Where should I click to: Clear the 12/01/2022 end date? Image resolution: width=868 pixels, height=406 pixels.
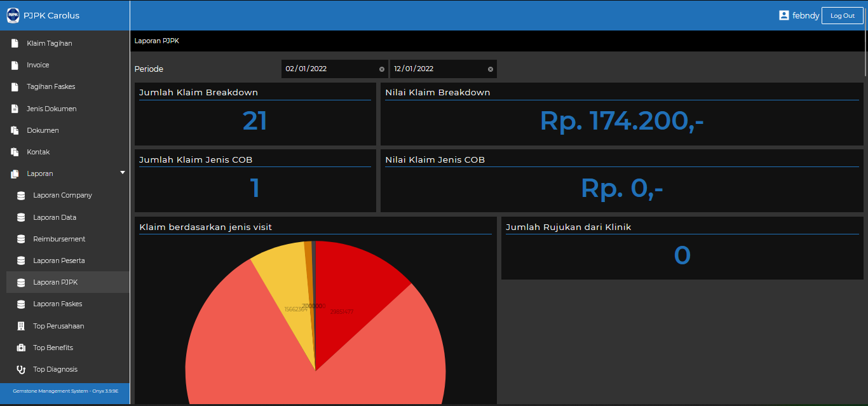click(490, 69)
